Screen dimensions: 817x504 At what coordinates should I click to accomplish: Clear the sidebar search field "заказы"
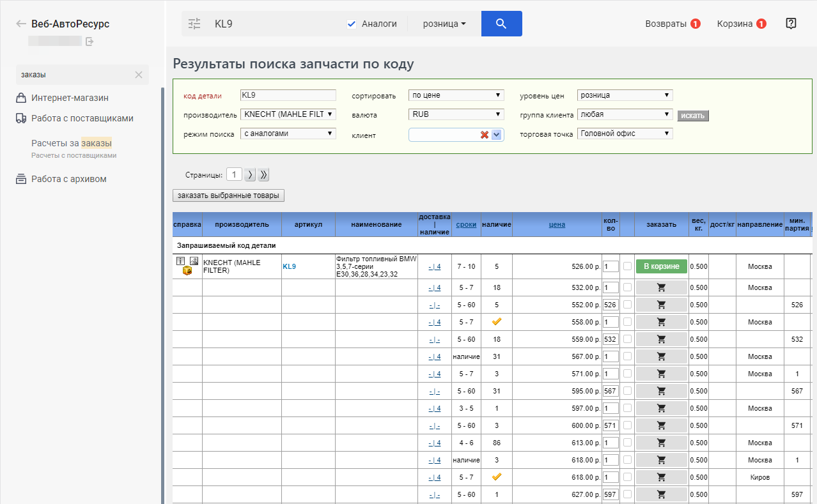tap(139, 75)
